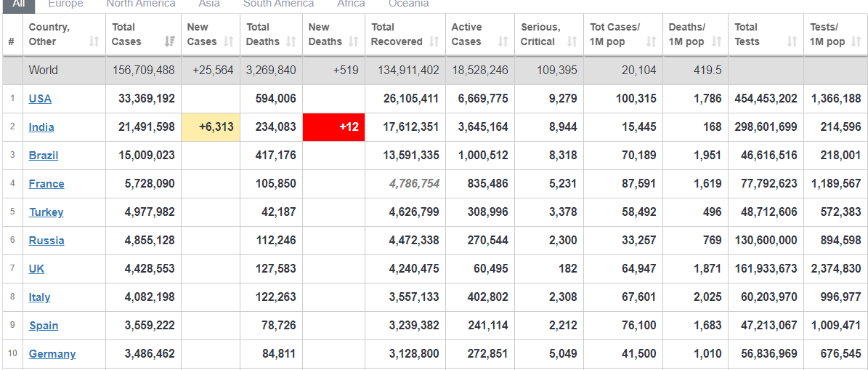The width and height of the screenshot is (868, 370).
Task: Click Germany active cases 272,851
Action: coord(487,353)
